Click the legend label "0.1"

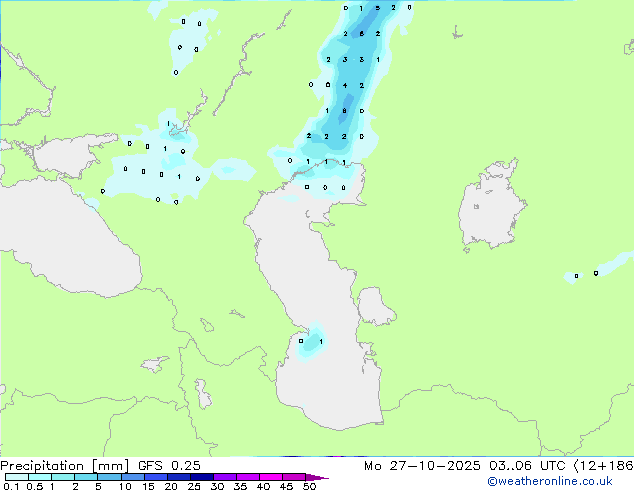click(x=11, y=486)
